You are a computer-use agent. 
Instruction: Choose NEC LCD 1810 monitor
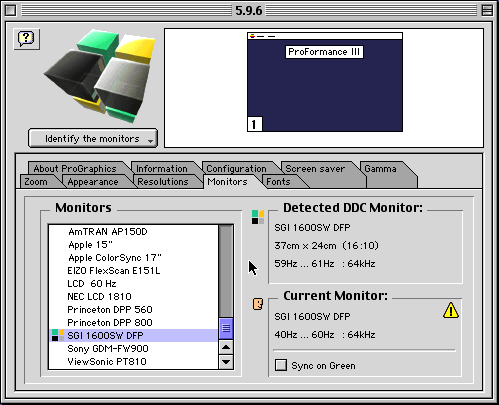[133, 296]
